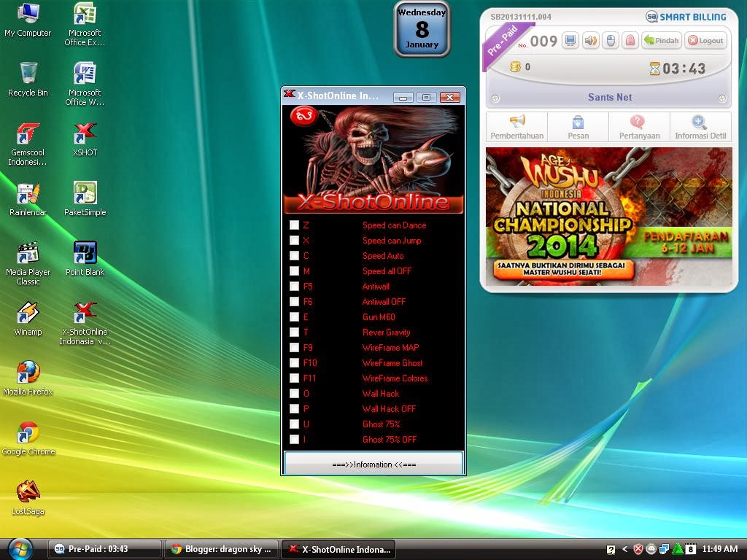Click the X-ShotOnline skull banner image
Viewport: 747px width, 560px height.
point(373,160)
